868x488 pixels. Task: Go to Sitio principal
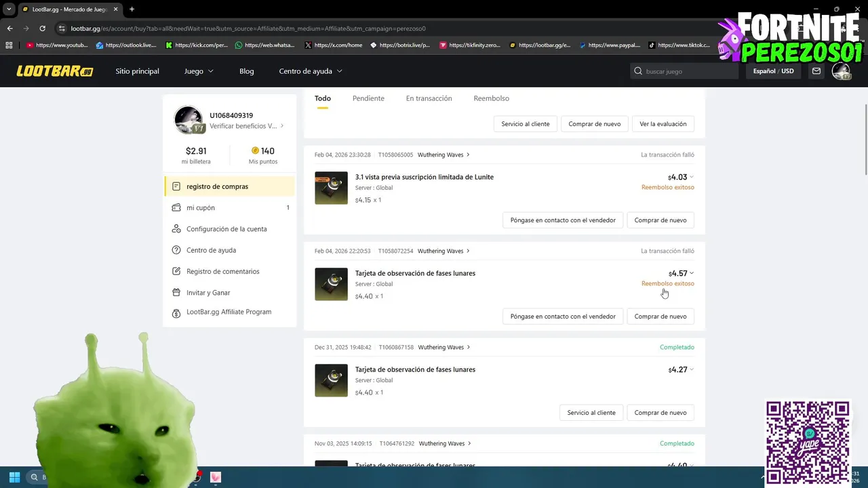click(x=137, y=71)
